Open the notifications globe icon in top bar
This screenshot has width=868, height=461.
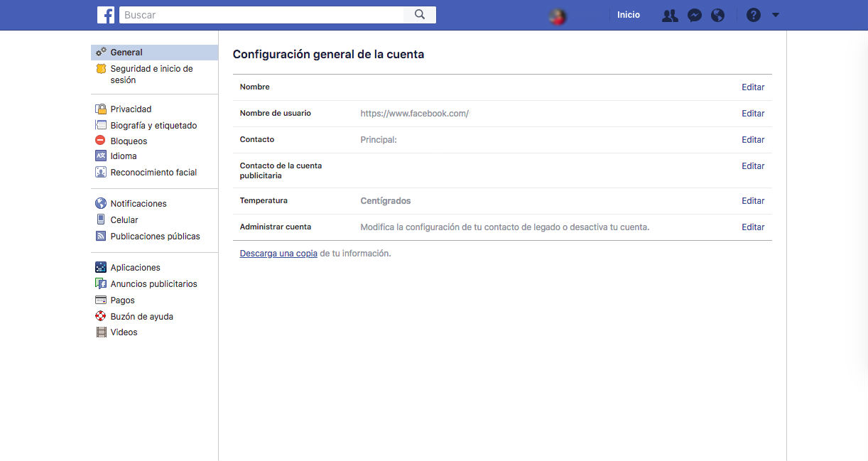point(718,15)
